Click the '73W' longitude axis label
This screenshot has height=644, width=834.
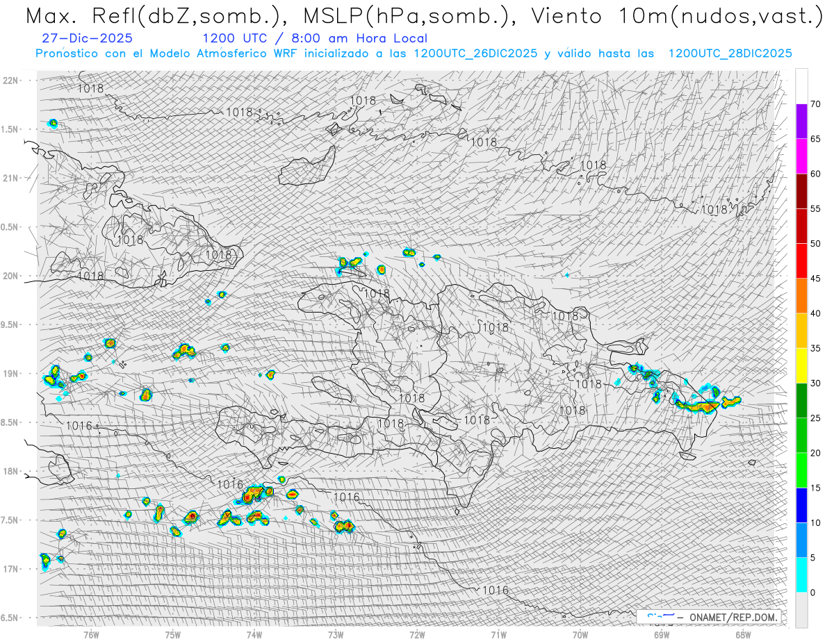point(336,635)
